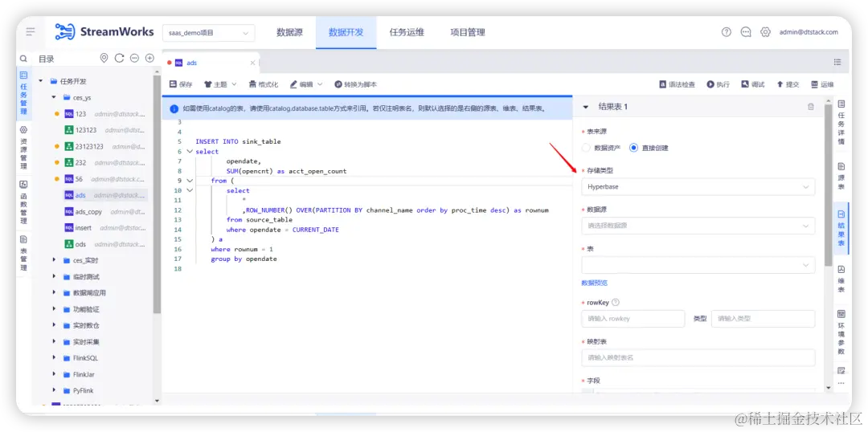
Task: Collapse the ces_ys folder
Action: pyautogui.click(x=54, y=97)
